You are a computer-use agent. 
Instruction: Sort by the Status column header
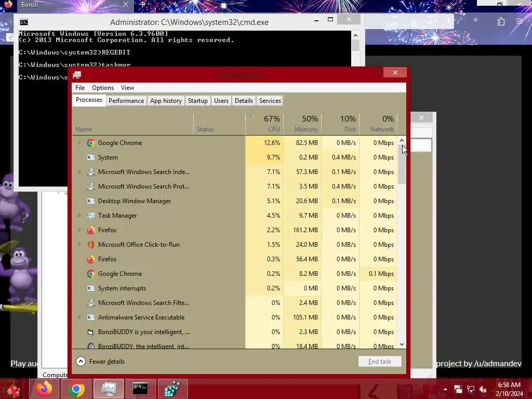click(x=220, y=124)
